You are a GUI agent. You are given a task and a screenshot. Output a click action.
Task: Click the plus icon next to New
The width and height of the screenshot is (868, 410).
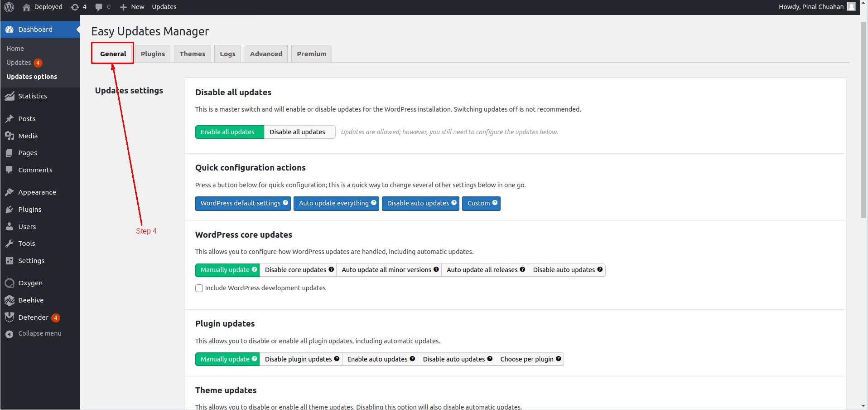coord(123,7)
